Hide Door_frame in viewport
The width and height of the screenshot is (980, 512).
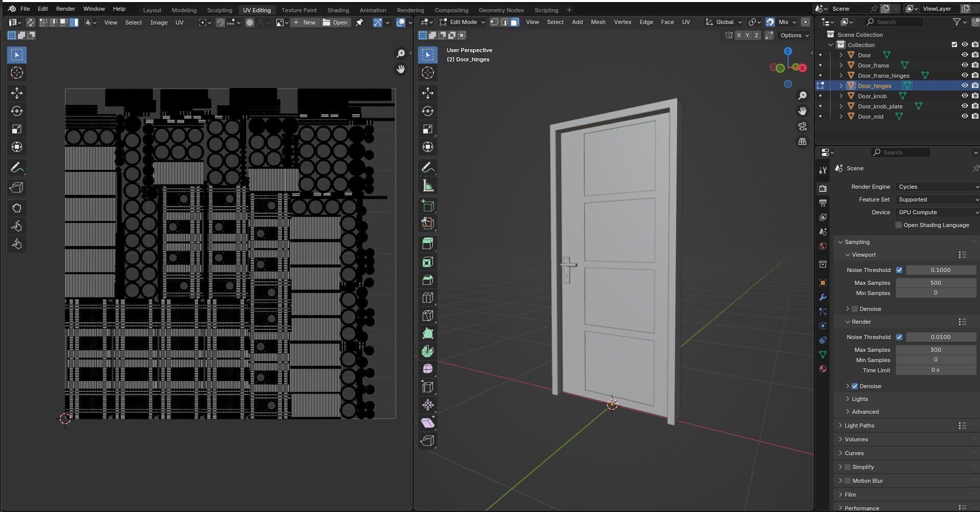(x=965, y=65)
